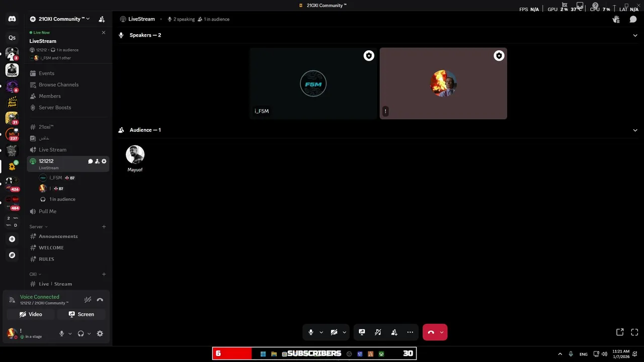Show hidden system tray icons
This screenshot has width=644, height=362.
[560, 354]
